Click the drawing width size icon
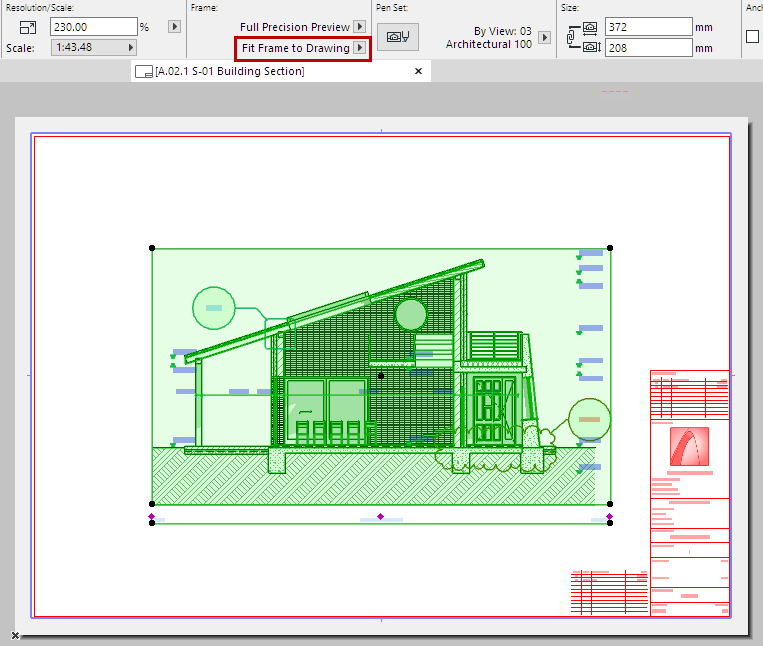 click(x=591, y=27)
